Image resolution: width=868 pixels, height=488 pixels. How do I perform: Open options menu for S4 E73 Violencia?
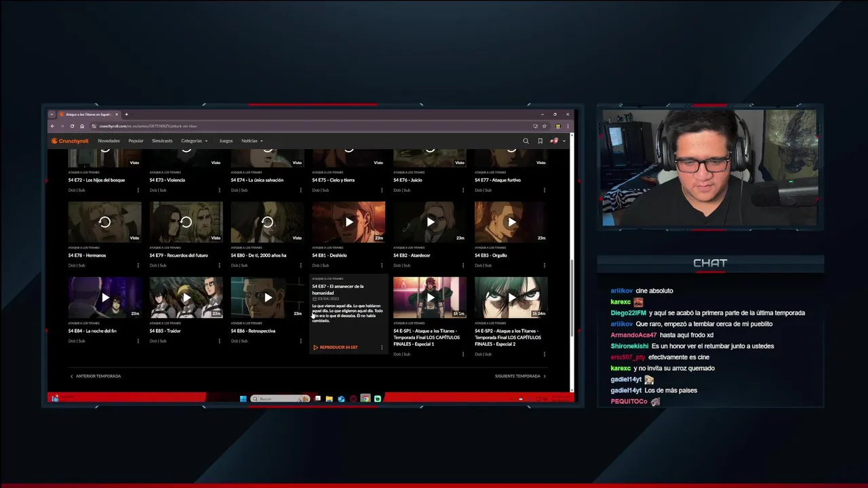[219, 190]
